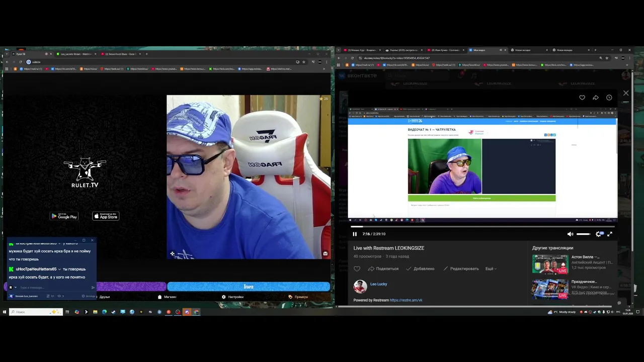Image resolution: width=644 pixels, height=362 pixels.
Task: Pause the VK video playback
Action: click(355, 234)
